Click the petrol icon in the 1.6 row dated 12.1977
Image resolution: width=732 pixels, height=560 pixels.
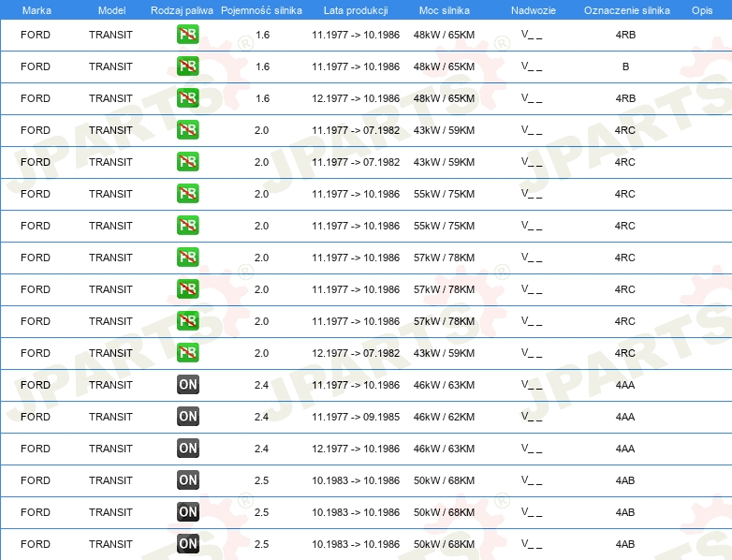click(187, 98)
